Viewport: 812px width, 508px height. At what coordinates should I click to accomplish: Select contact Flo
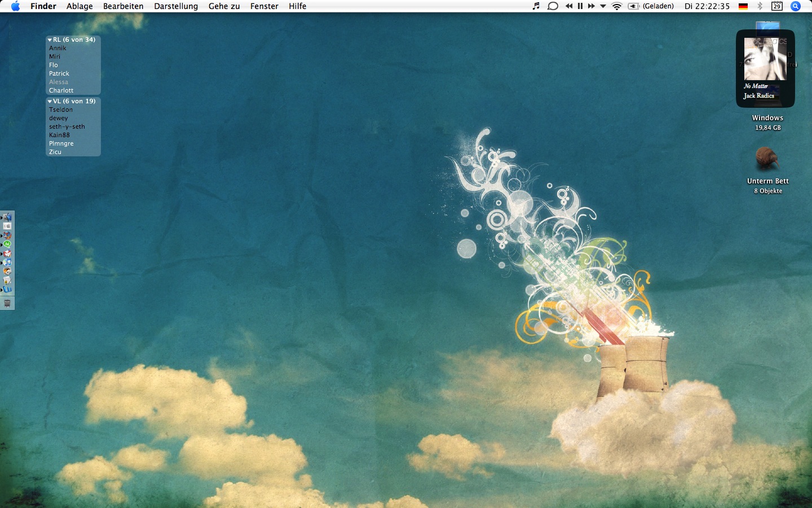54,65
